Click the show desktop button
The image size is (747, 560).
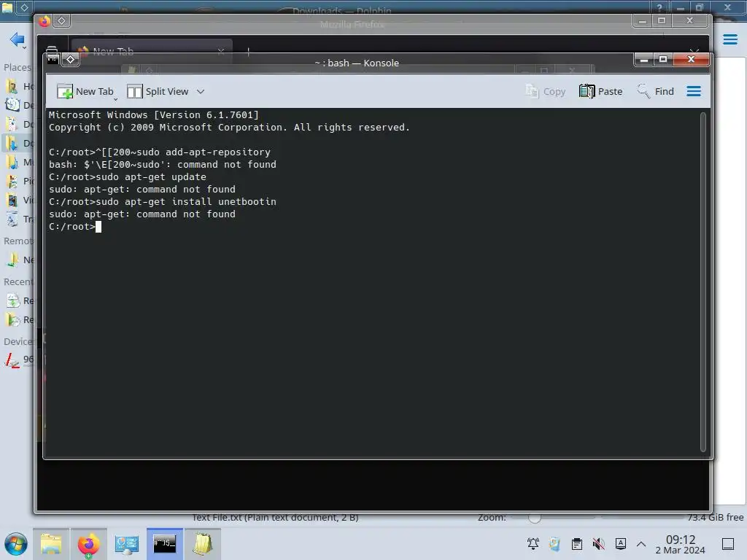tap(728, 544)
